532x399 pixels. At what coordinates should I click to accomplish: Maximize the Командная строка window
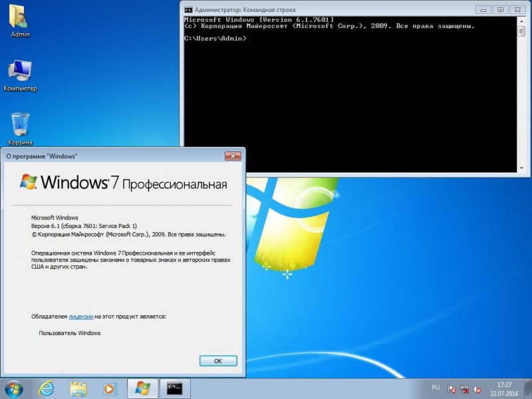tap(500, 10)
